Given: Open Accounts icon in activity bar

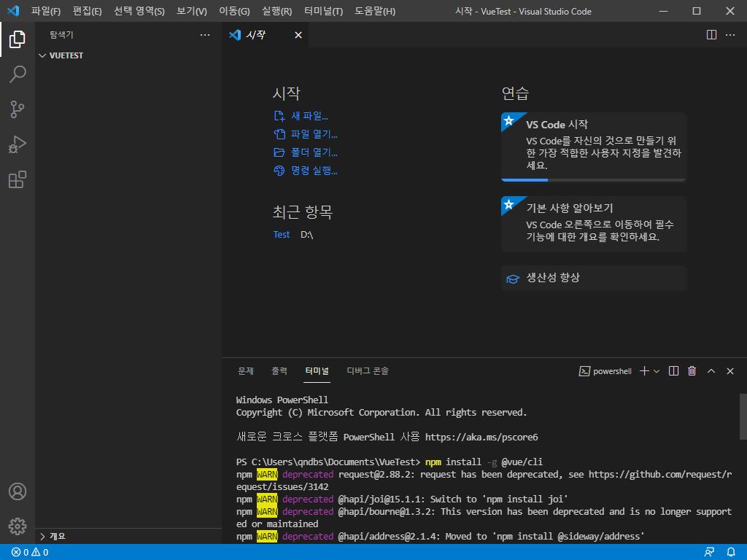Looking at the screenshot, I should [18, 491].
